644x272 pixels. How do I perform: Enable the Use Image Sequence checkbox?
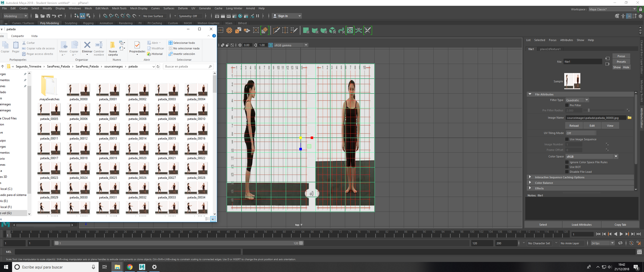[567, 139]
